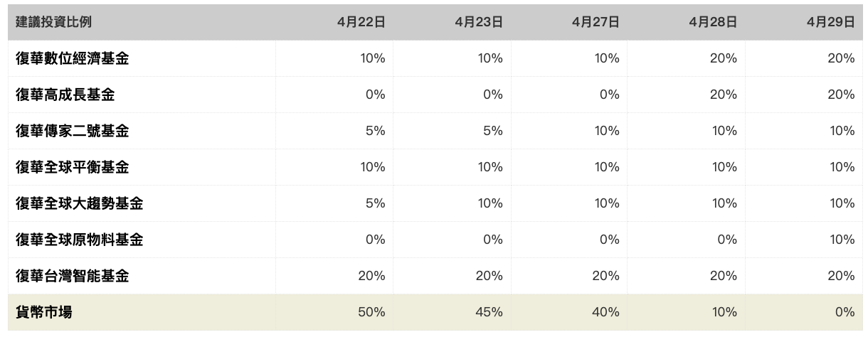868x337 pixels.
Task: Click the 建議投資比例 column header
Action: [x=53, y=22]
